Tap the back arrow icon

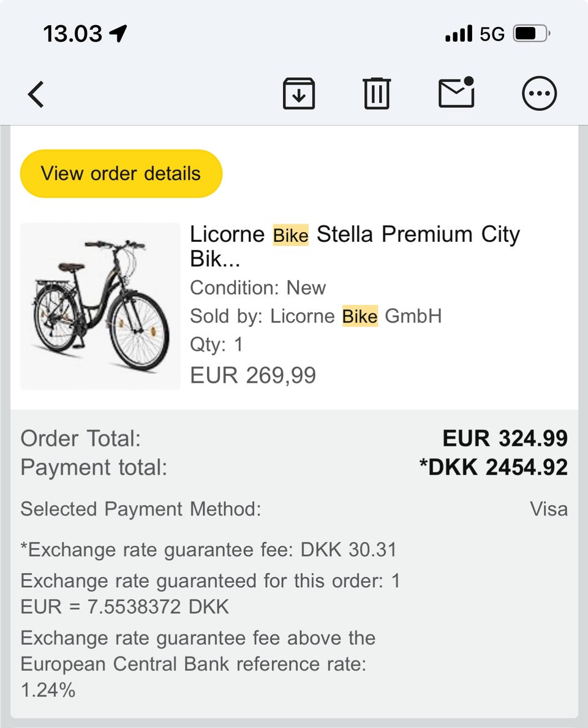(x=37, y=95)
